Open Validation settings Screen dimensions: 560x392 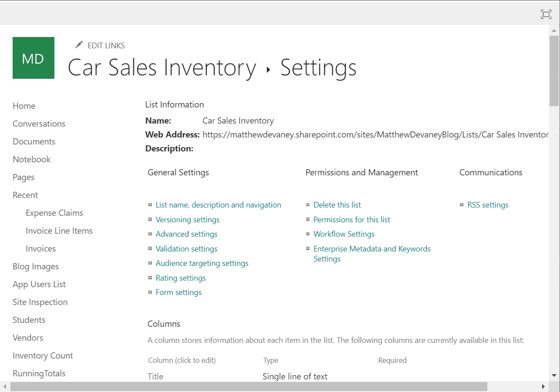point(186,248)
